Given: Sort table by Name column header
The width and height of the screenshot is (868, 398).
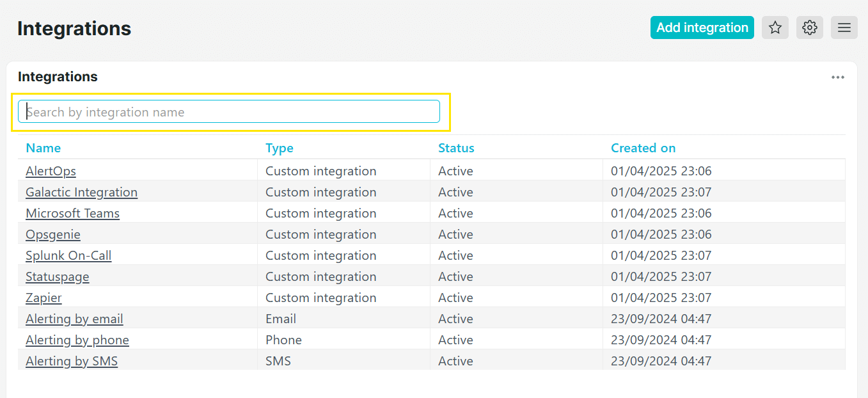Looking at the screenshot, I should pyautogui.click(x=43, y=148).
